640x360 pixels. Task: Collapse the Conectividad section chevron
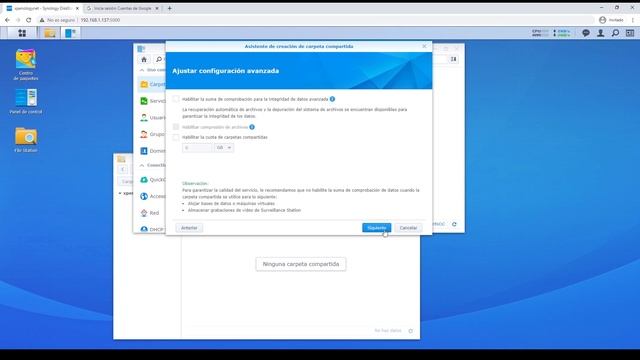click(142, 165)
